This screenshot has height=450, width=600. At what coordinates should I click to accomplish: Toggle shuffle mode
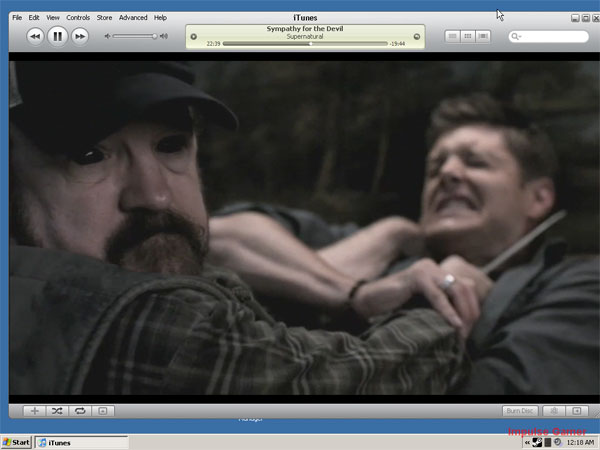(57, 411)
